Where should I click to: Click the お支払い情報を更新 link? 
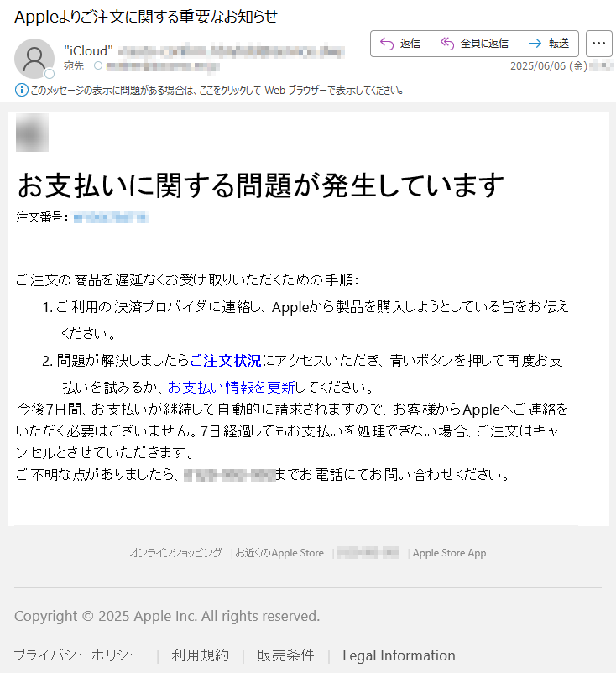pos(232,387)
